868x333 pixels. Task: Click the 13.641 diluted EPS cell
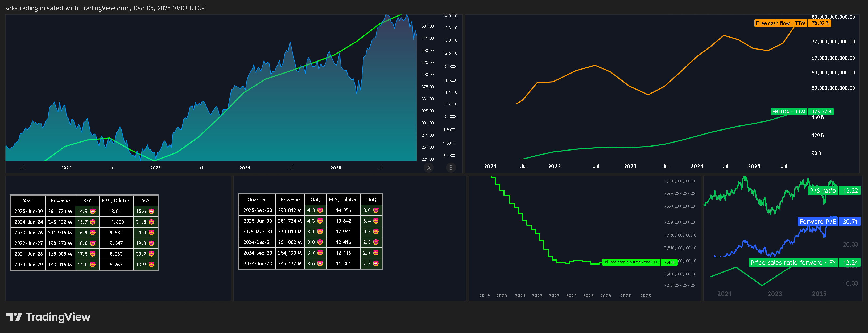[x=116, y=211]
